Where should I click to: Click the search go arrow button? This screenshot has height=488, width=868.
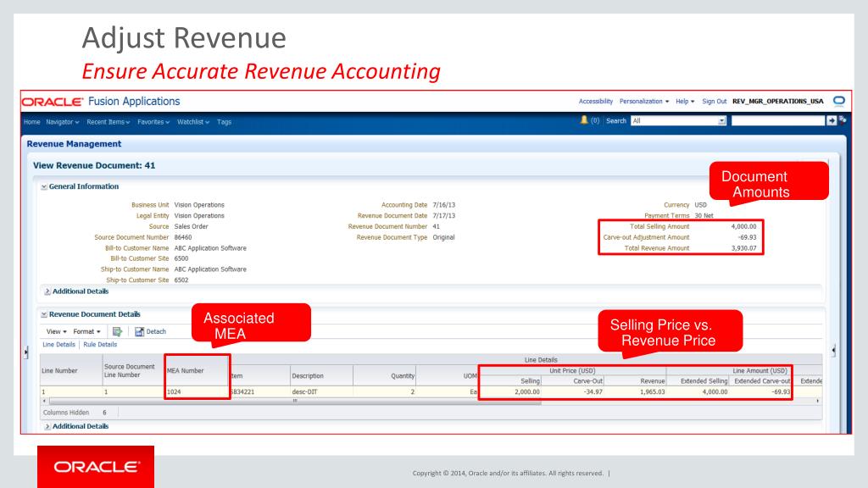(x=832, y=120)
